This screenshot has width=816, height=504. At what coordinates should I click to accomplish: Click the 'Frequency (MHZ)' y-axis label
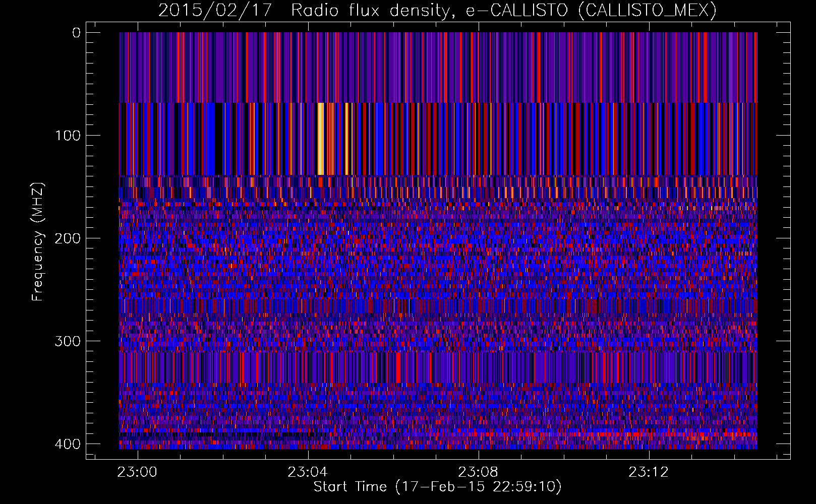[38, 242]
